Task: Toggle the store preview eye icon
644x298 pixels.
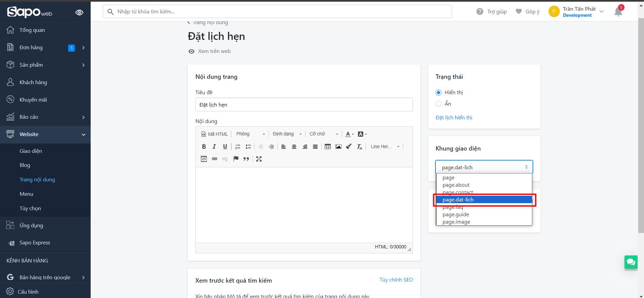Action: click(79, 12)
